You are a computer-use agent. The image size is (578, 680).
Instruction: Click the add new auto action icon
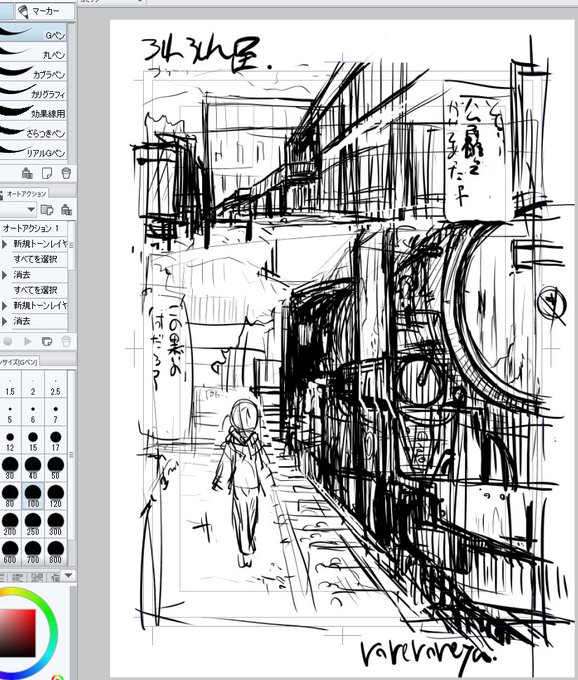47,341
